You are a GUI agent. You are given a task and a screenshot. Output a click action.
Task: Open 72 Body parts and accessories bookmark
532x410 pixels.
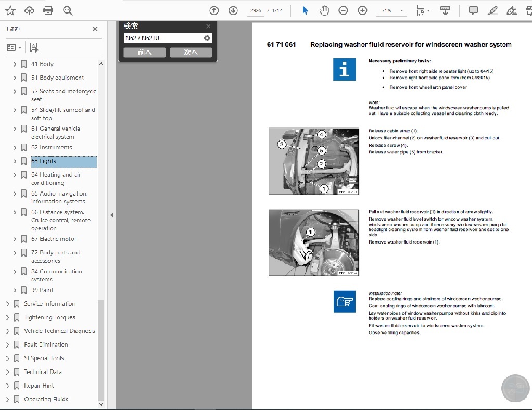[x=56, y=257]
